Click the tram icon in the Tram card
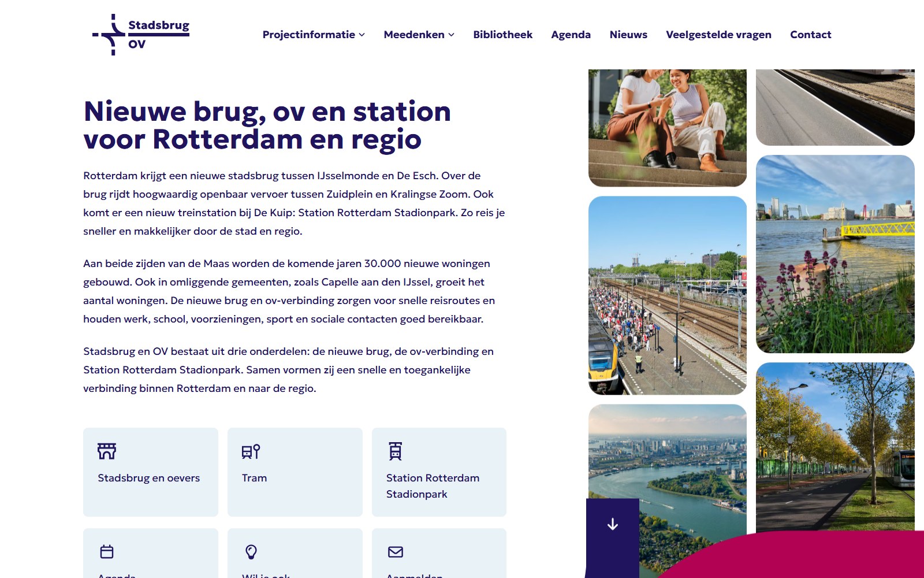Image resolution: width=924 pixels, height=578 pixels. [251, 451]
